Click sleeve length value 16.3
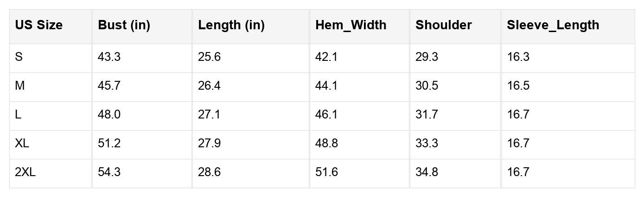The height and width of the screenshot is (197, 644). pos(518,57)
